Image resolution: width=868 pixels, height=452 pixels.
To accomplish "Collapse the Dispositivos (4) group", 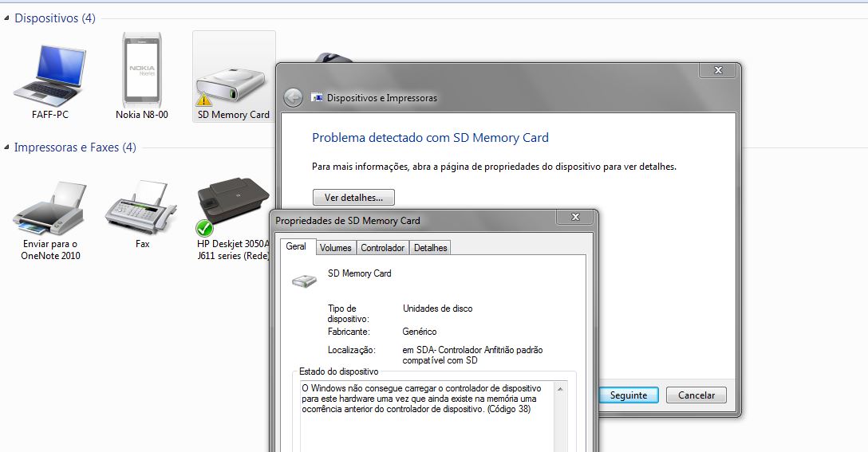I will pyautogui.click(x=6, y=18).
